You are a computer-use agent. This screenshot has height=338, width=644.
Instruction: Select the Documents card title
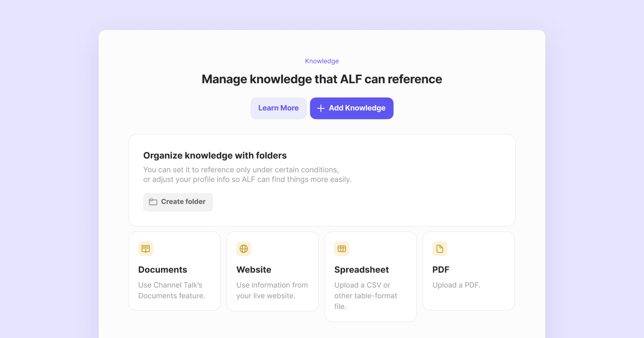pyautogui.click(x=163, y=270)
